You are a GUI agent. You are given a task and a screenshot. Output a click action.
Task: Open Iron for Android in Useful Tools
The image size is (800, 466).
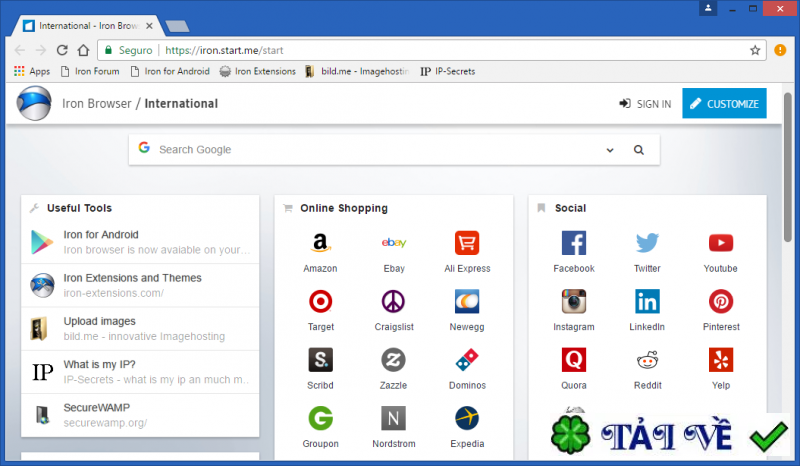(x=140, y=242)
